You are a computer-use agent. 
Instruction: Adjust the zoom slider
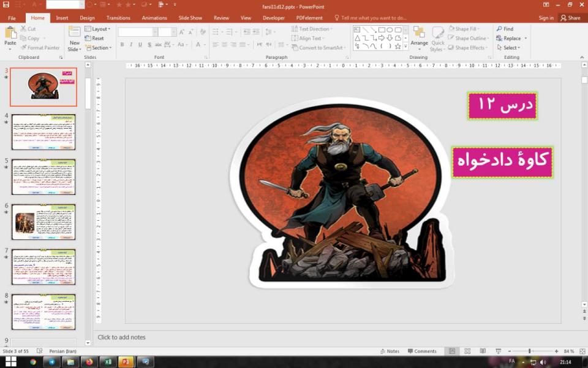click(529, 351)
